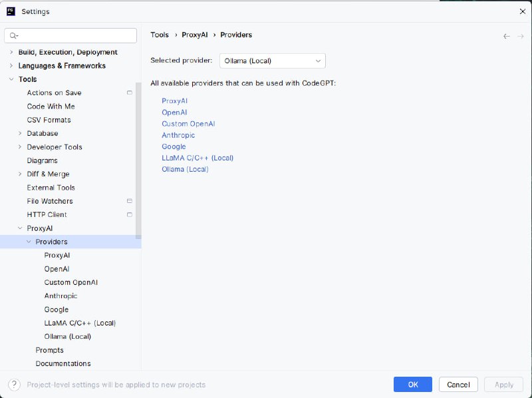The height and width of the screenshot is (398, 532).
Task: Select CSV Formats in tree
Action: (49, 120)
